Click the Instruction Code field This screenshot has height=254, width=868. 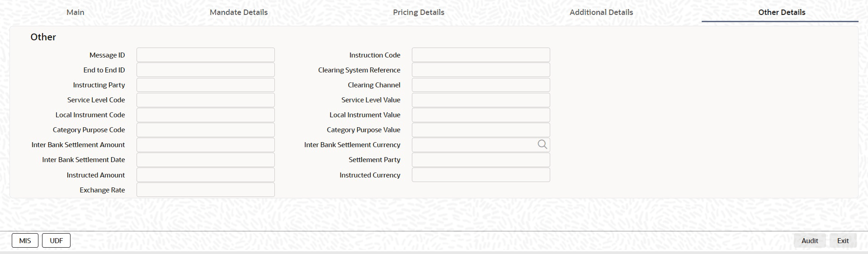[x=481, y=55]
